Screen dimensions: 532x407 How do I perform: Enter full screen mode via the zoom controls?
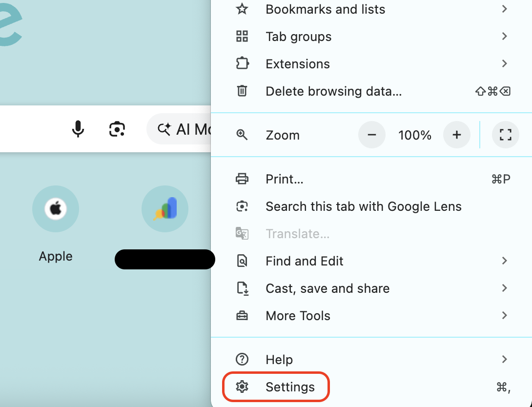click(x=505, y=135)
